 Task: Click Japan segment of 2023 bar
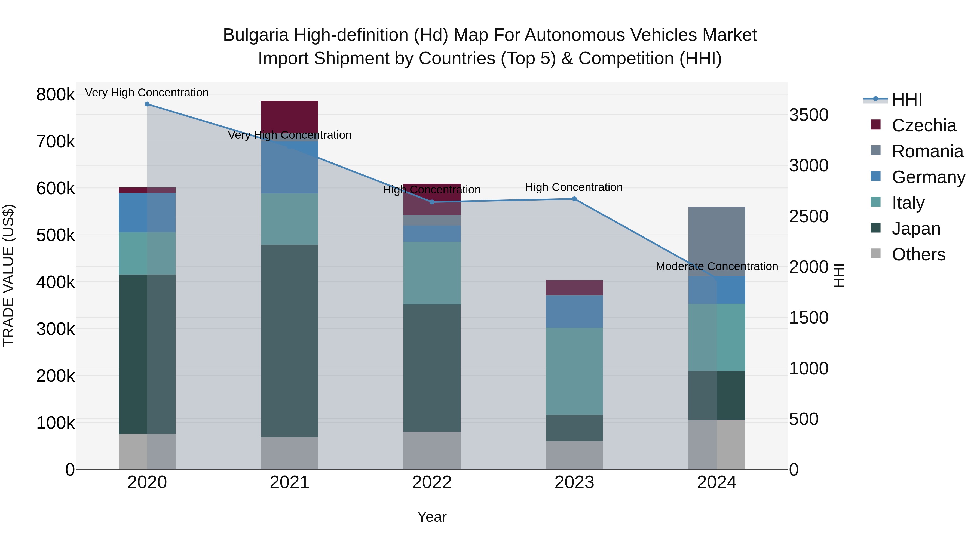tap(574, 428)
